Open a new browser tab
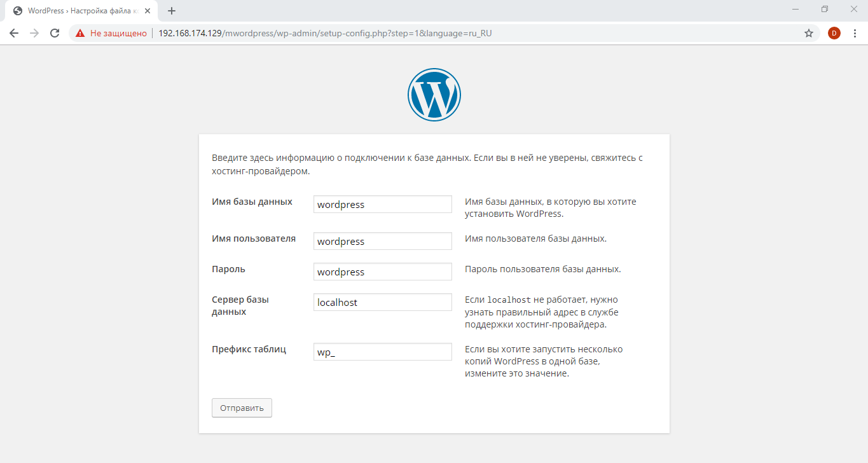 (x=172, y=11)
